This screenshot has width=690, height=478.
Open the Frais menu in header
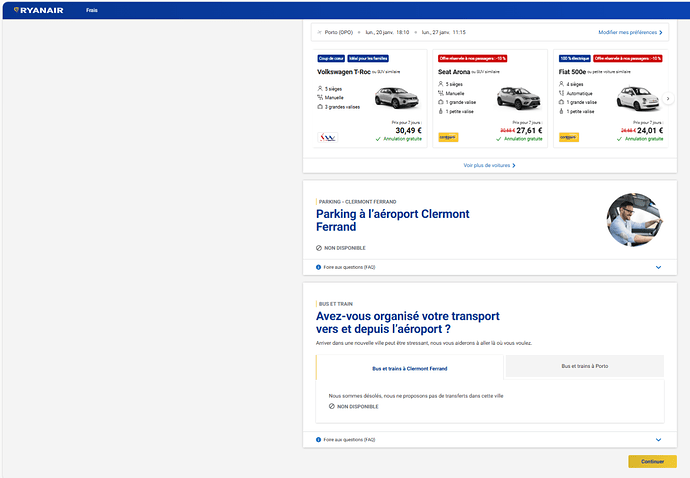(x=92, y=10)
